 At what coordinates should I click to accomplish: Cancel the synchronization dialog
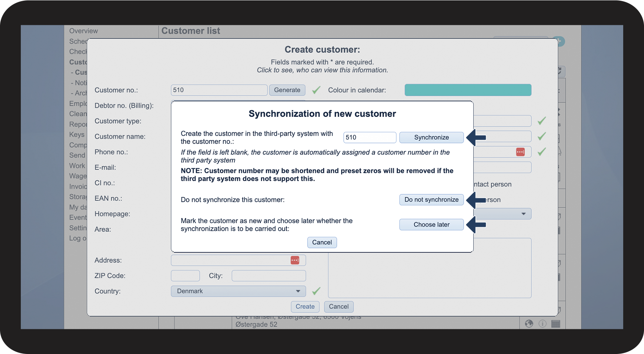tap(322, 242)
